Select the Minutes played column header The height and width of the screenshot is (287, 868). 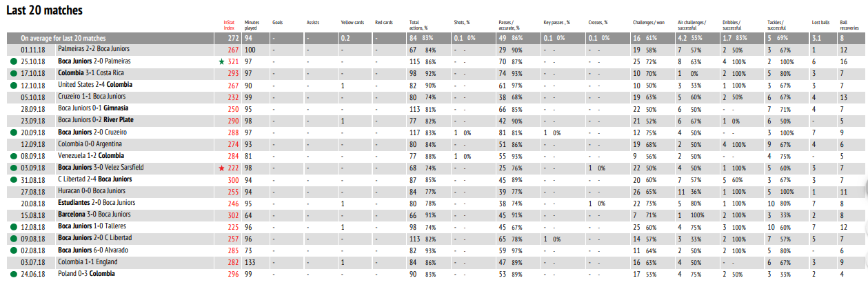(252, 26)
